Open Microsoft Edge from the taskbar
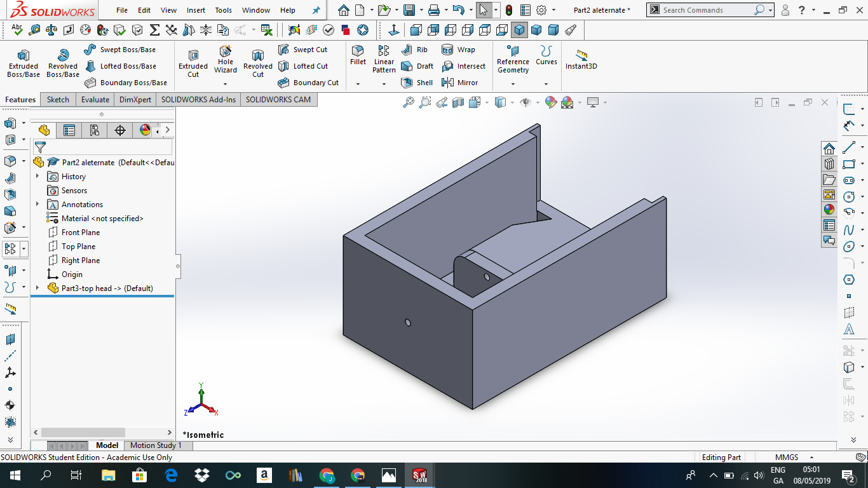The height and width of the screenshot is (488, 868). click(x=171, y=475)
